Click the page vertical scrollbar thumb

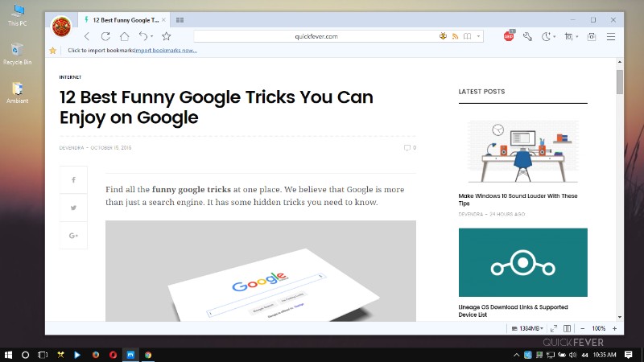619,82
